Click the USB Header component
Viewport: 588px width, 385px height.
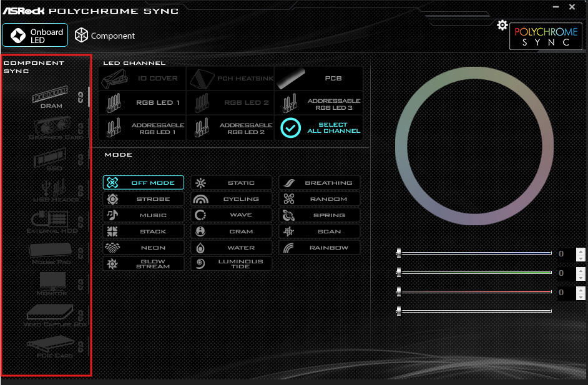pyautogui.click(x=55, y=190)
